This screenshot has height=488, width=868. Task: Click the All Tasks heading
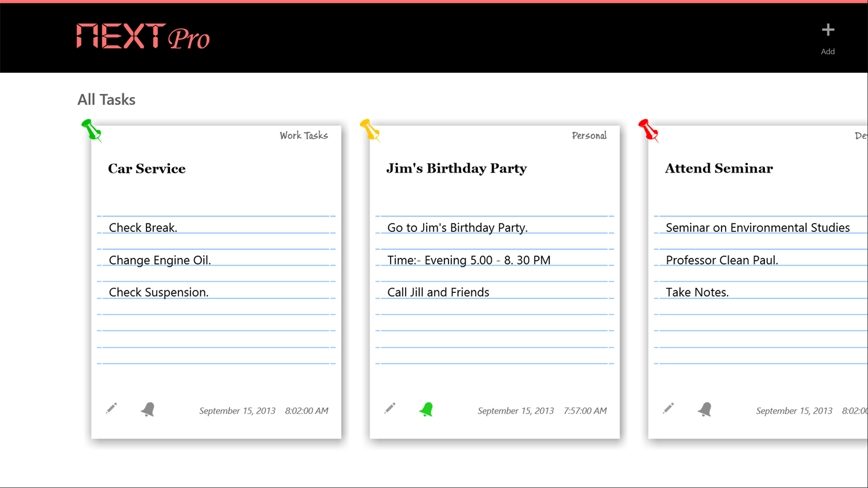pyautogui.click(x=106, y=99)
